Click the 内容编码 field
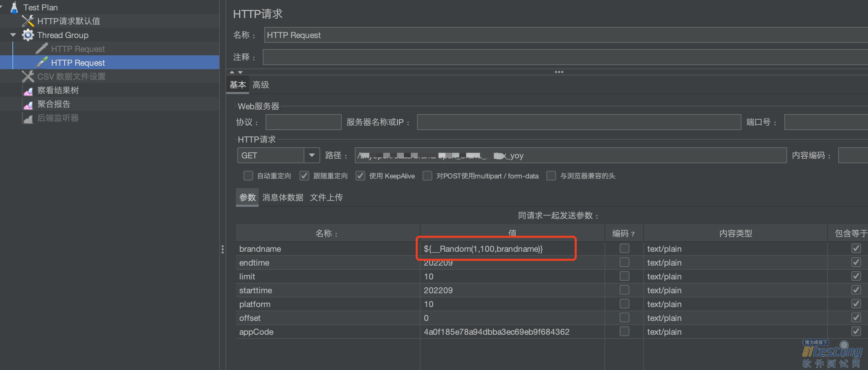868x370 pixels. click(853, 155)
